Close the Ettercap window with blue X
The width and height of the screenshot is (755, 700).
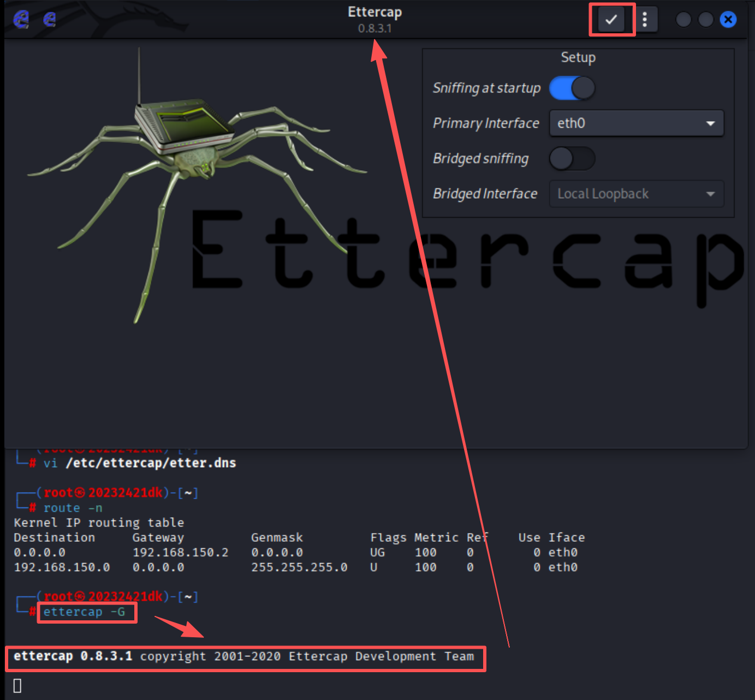[x=728, y=20]
